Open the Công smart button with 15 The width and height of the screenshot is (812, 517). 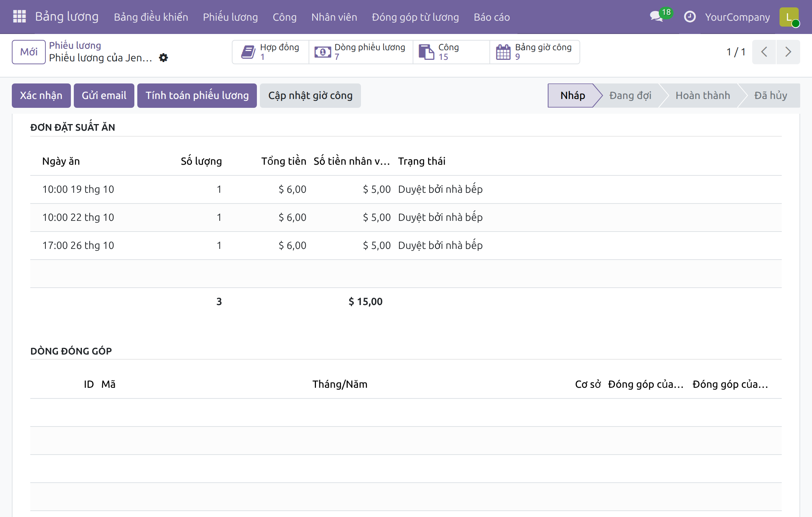pos(451,52)
